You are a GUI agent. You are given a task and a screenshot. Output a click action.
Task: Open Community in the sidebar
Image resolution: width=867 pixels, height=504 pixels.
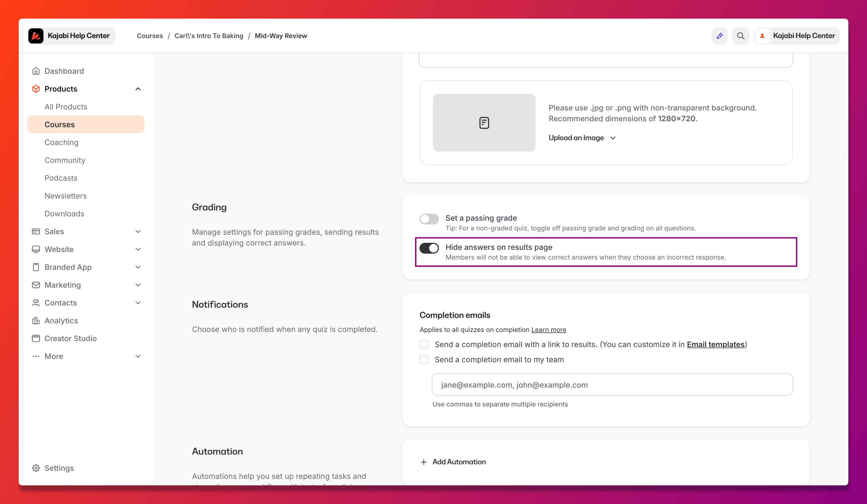coord(65,160)
